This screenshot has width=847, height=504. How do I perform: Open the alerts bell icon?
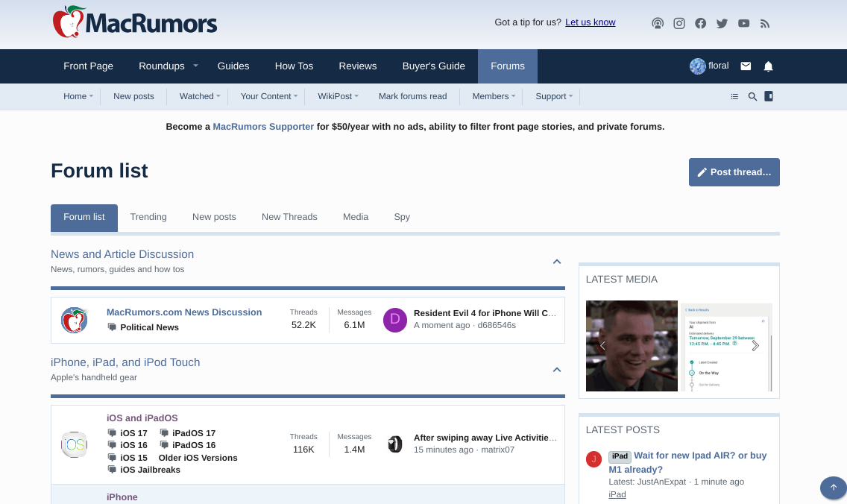click(768, 66)
